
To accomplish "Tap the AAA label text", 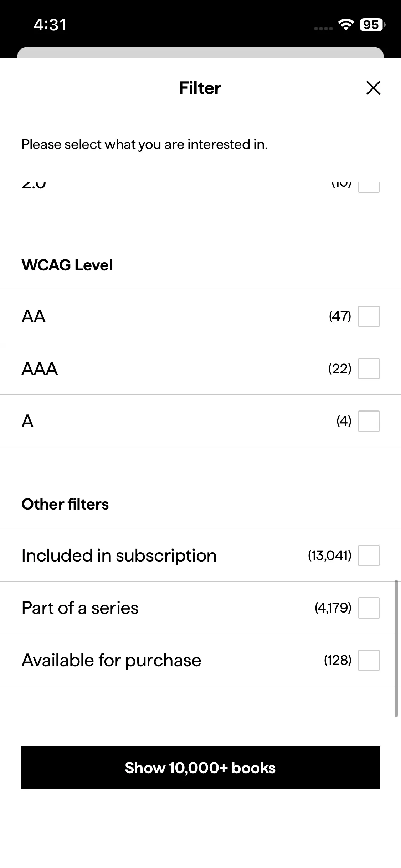I will (40, 368).
